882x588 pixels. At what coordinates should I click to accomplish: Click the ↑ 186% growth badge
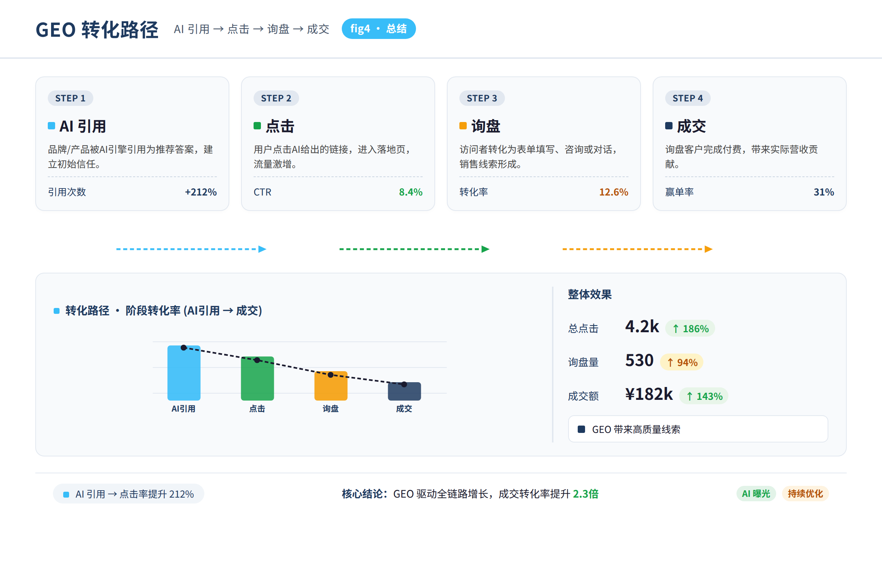690,329
